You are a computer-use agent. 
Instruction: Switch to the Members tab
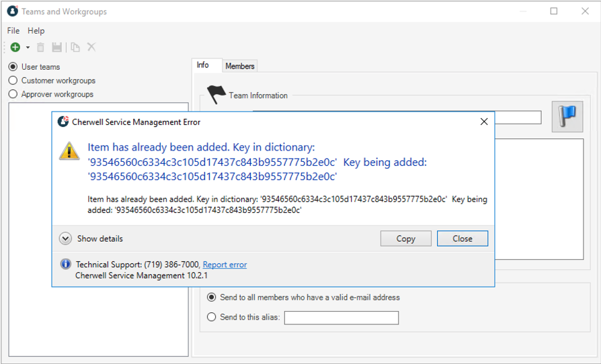[239, 66]
